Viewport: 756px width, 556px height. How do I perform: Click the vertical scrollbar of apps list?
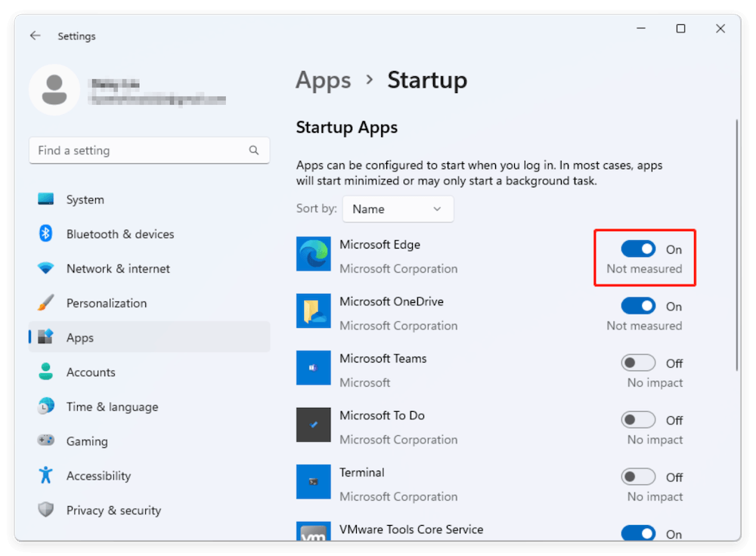point(736,245)
